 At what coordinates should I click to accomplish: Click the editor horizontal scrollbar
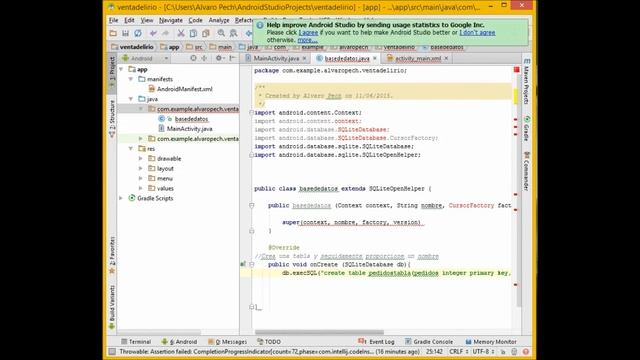(x=319, y=332)
